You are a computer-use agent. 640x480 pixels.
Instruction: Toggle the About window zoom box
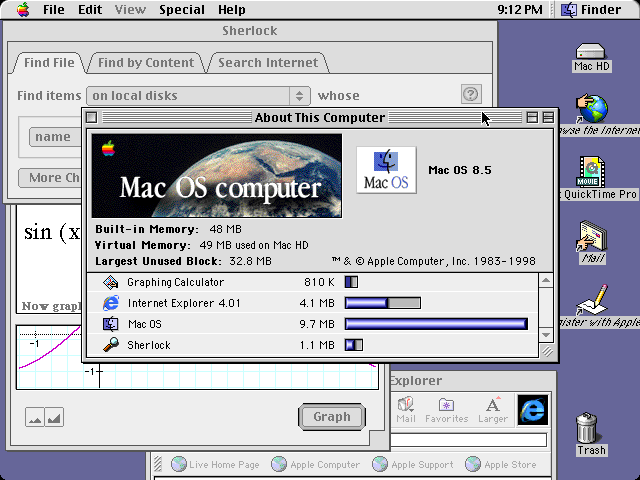pos(532,118)
